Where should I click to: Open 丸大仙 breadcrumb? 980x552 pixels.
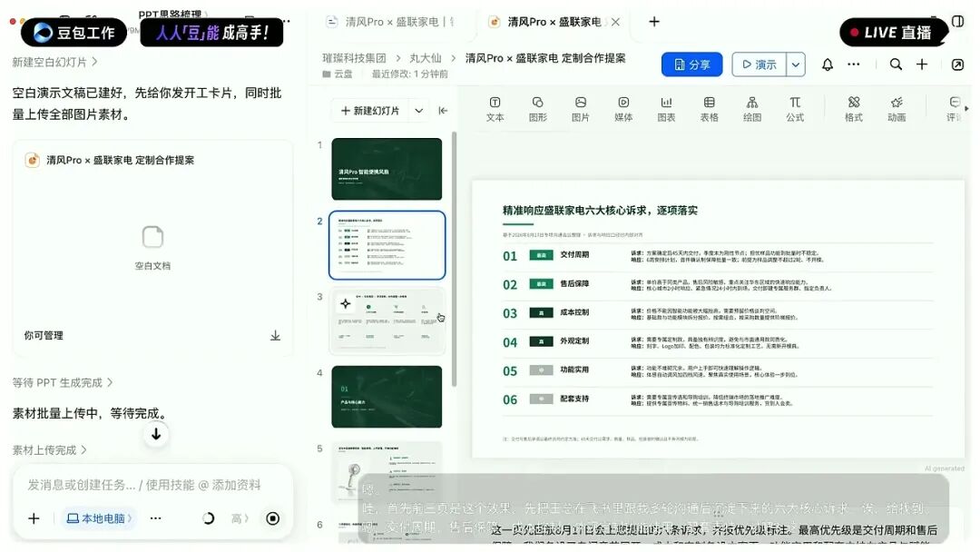(x=425, y=58)
